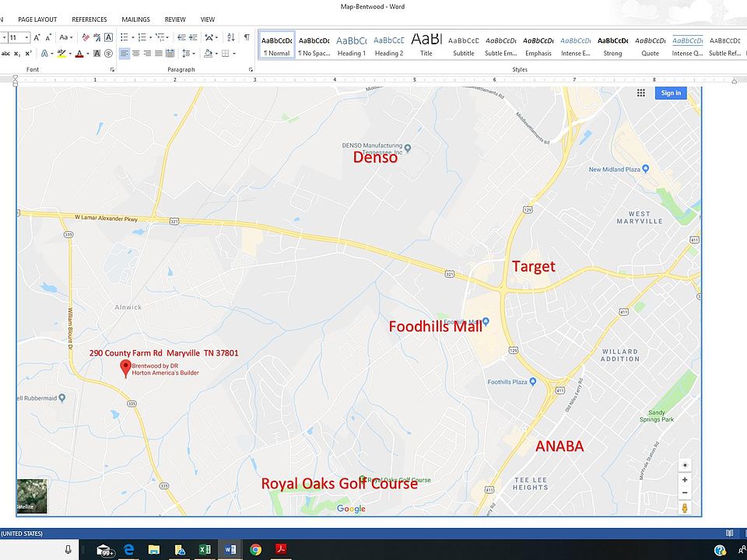This screenshot has width=747, height=560.
Task: Click the Distributed alignment icon
Action: (x=170, y=54)
